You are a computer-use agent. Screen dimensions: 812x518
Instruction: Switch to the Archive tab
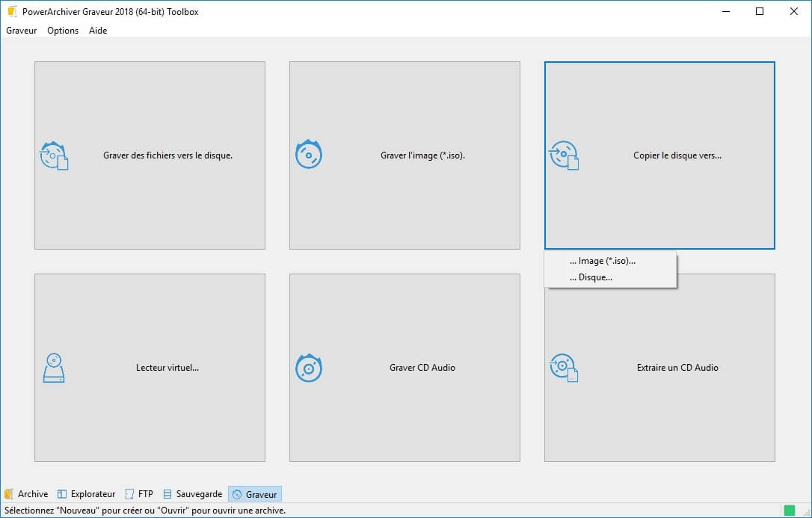(x=26, y=494)
